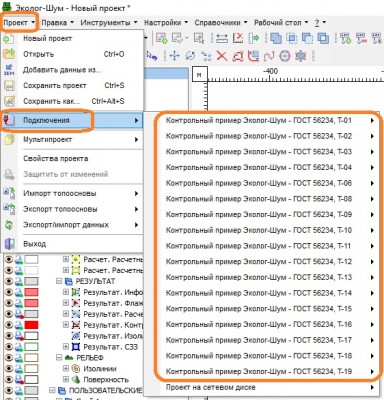Click the horizontal ruler near -400 mark
Screen dimensions: 384x400
[270, 75]
